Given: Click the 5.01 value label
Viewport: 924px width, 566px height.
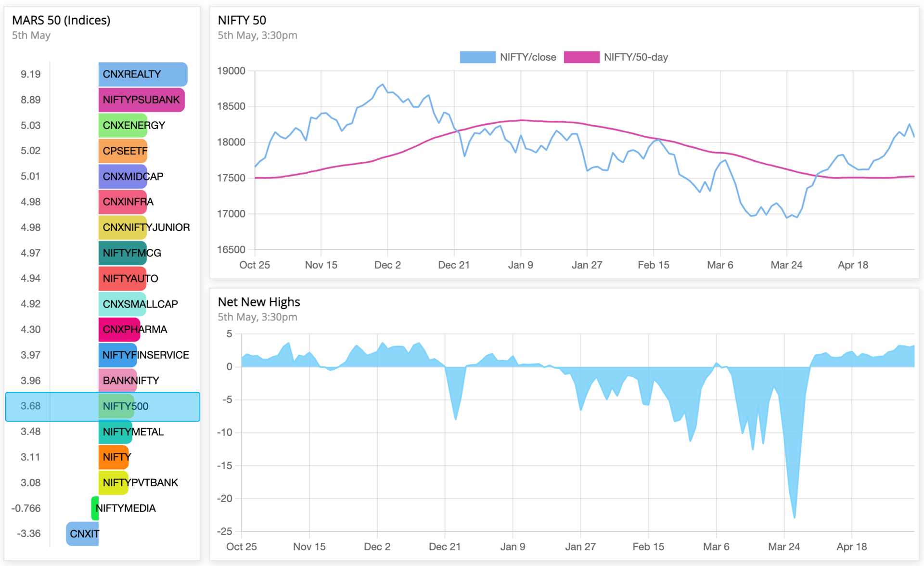Looking at the screenshot, I should click(30, 176).
